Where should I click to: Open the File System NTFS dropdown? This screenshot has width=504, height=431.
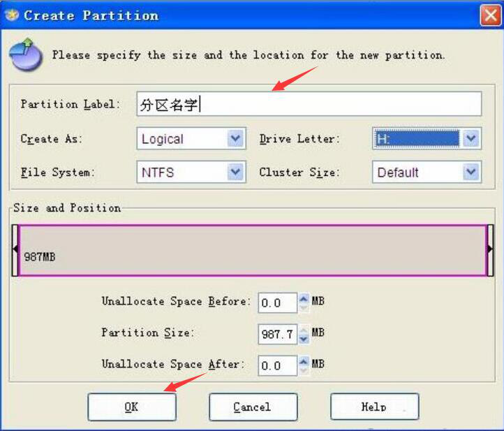coord(191,172)
